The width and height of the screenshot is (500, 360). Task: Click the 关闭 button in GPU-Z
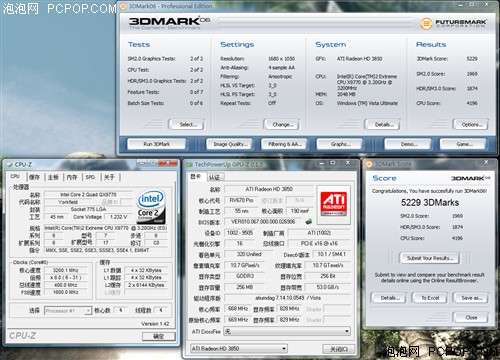(x=338, y=349)
